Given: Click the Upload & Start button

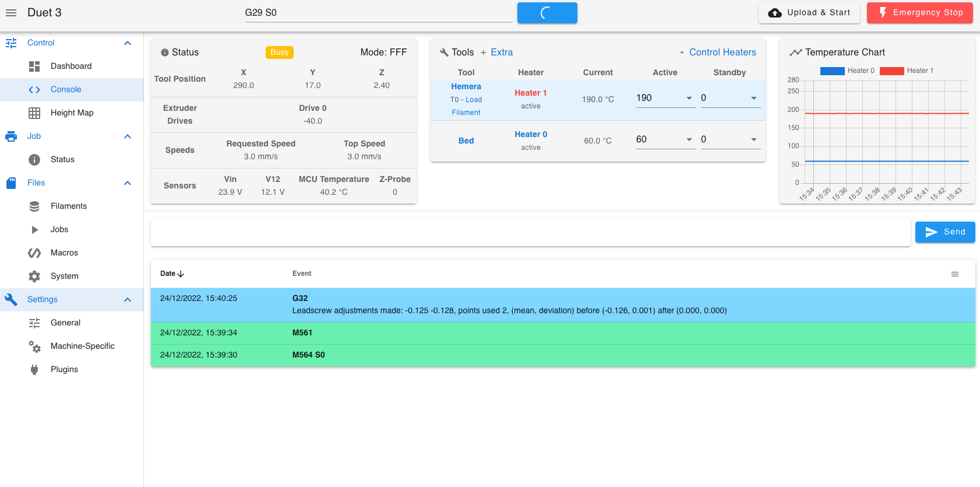Looking at the screenshot, I should (809, 13).
